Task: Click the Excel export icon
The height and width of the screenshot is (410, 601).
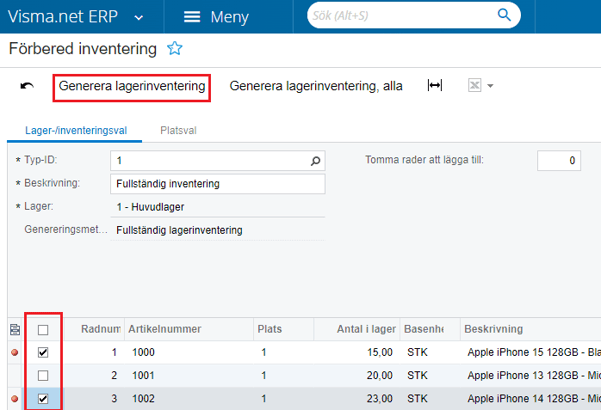Action: [475, 85]
